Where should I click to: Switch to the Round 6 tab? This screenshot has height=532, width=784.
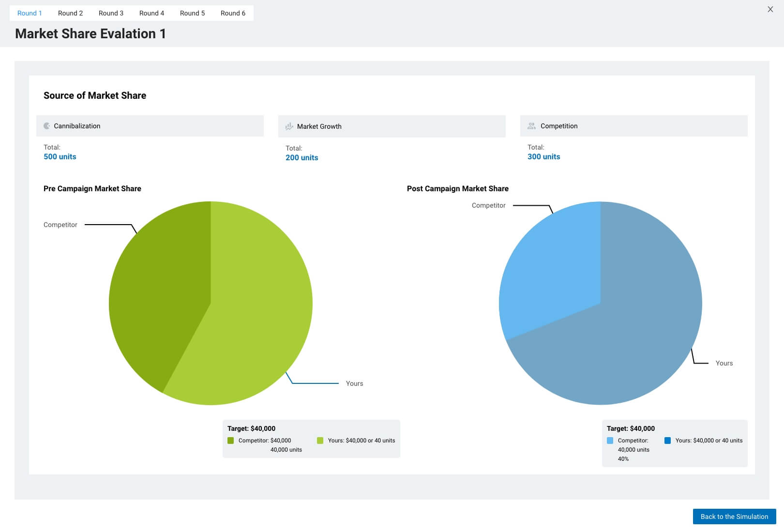233,13
